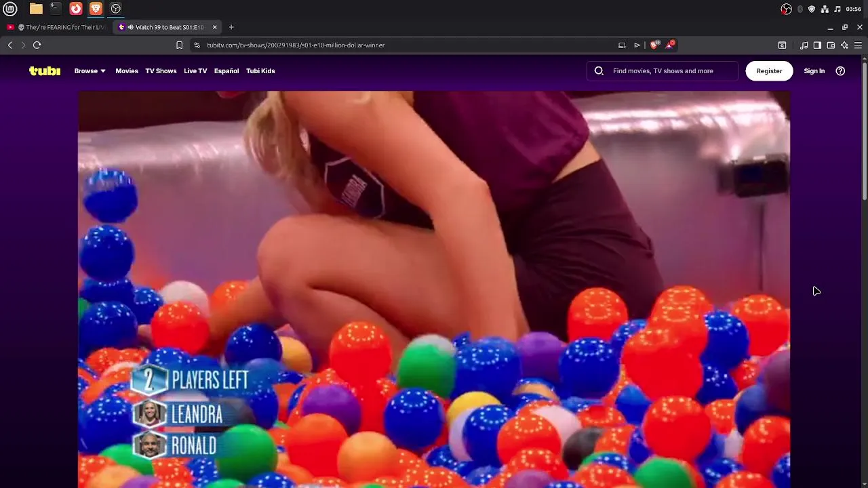Click the Sign In link

(814, 70)
